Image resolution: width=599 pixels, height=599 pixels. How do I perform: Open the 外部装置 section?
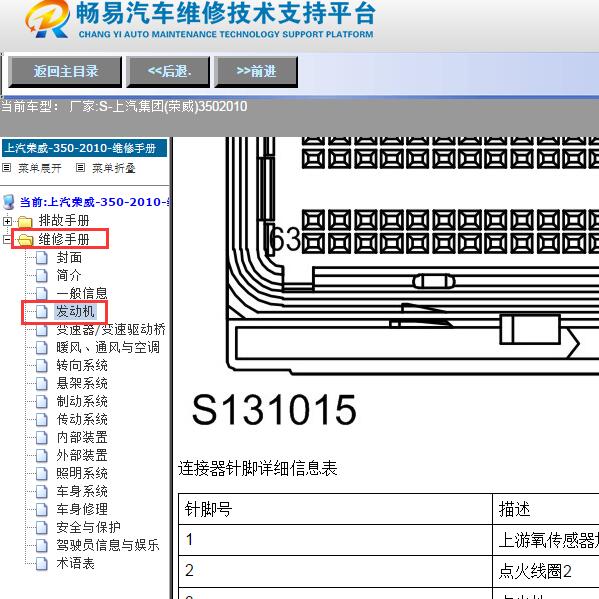[x=82, y=455]
